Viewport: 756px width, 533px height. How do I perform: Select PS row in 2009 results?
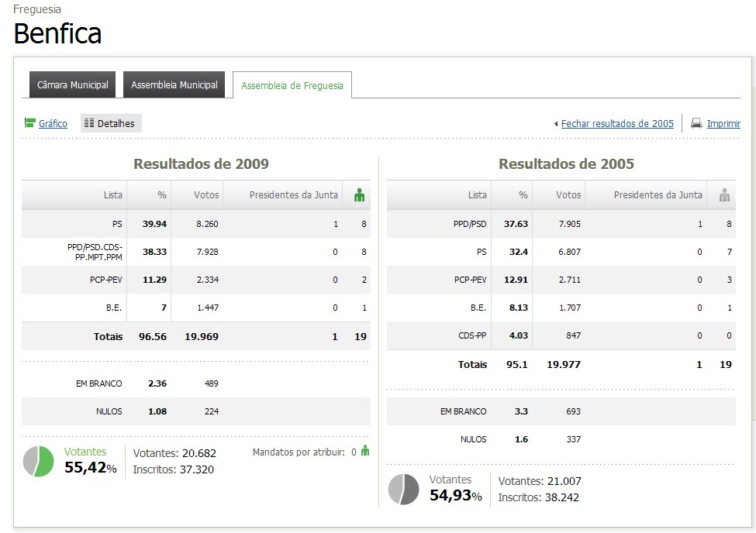(x=195, y=224)
